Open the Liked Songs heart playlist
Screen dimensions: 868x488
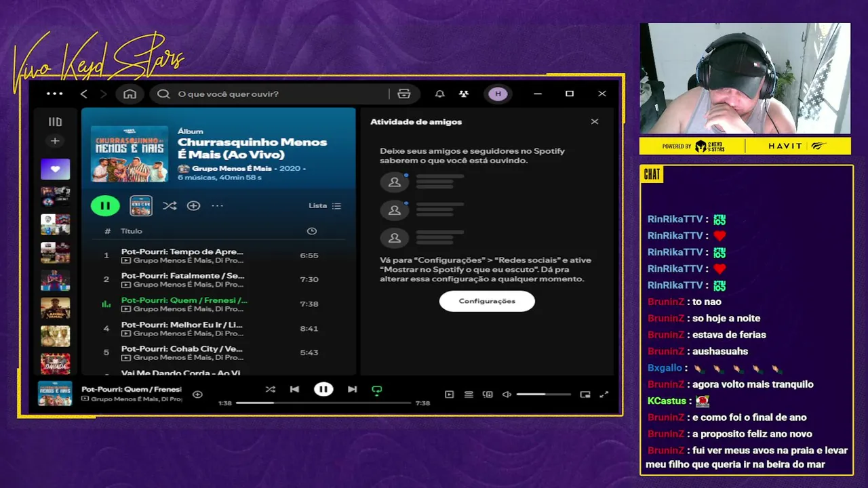point(55,169)
